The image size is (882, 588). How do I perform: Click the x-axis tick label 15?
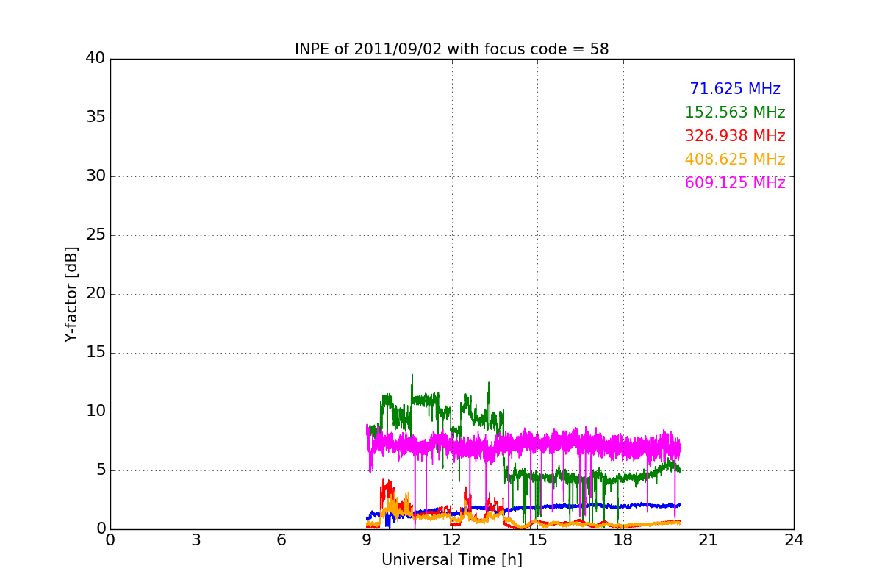(537, 540)
